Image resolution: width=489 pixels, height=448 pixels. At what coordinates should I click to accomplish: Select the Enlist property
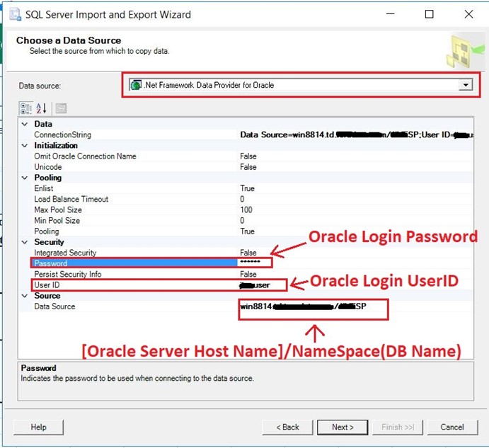[x=44, y=188]
